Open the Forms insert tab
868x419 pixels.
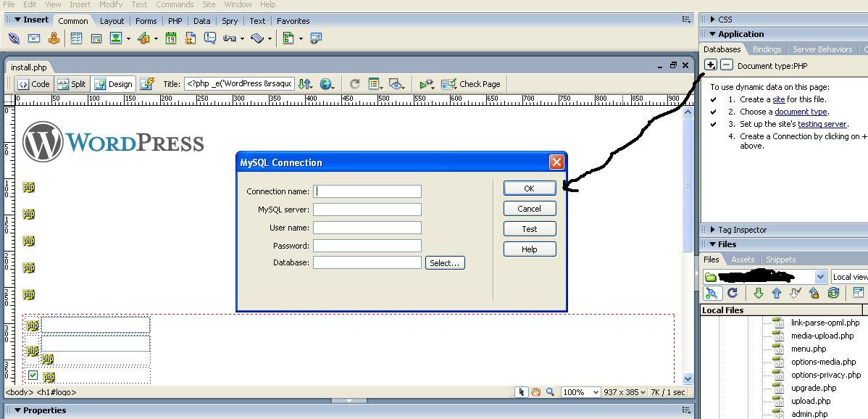146,21
